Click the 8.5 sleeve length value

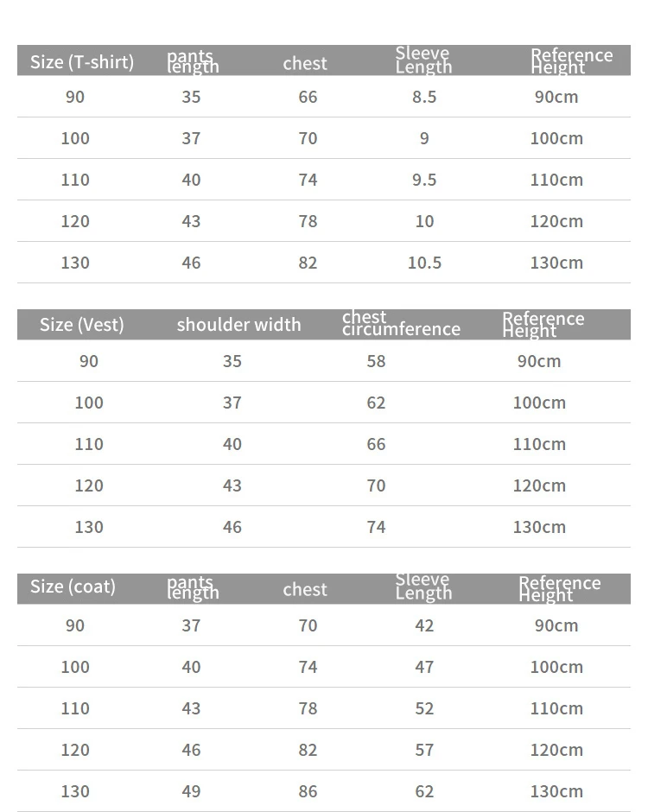tap(424, 97)
